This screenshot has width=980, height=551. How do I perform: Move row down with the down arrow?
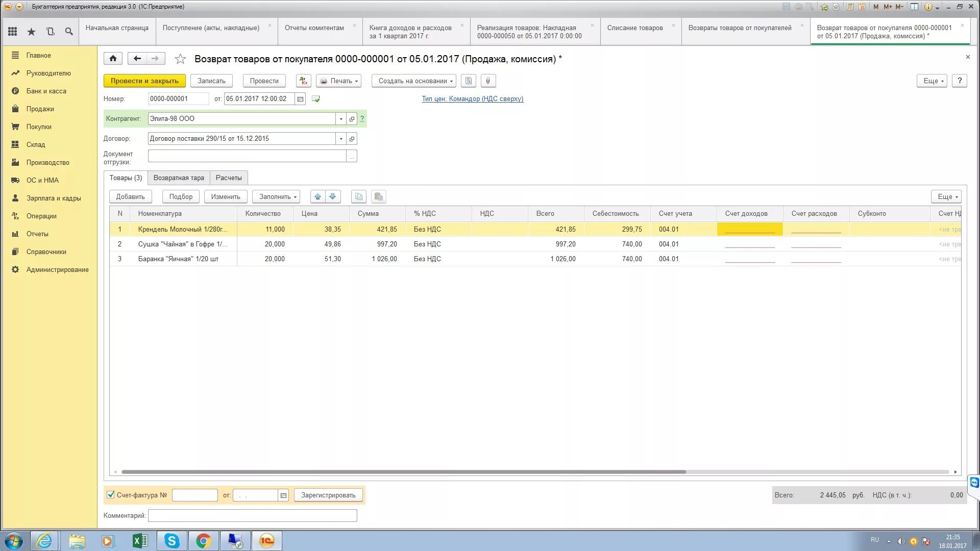(x=333, y=197)
